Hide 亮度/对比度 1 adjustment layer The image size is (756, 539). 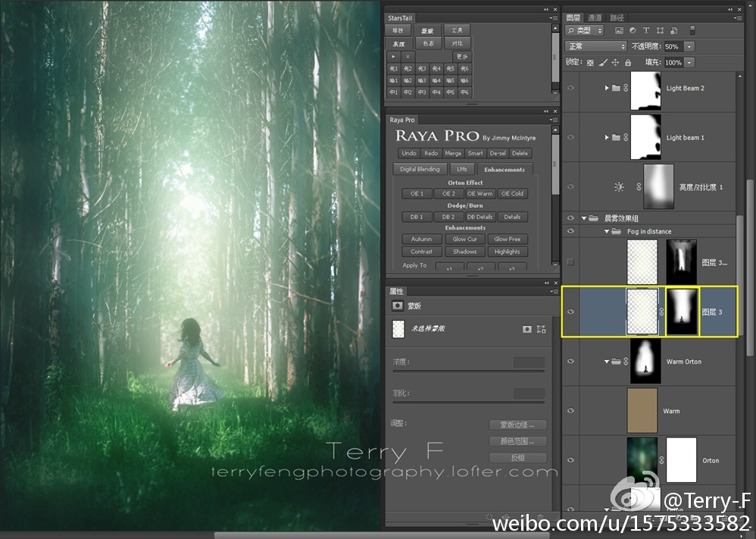pyautogui.click(x=571, y=186)
